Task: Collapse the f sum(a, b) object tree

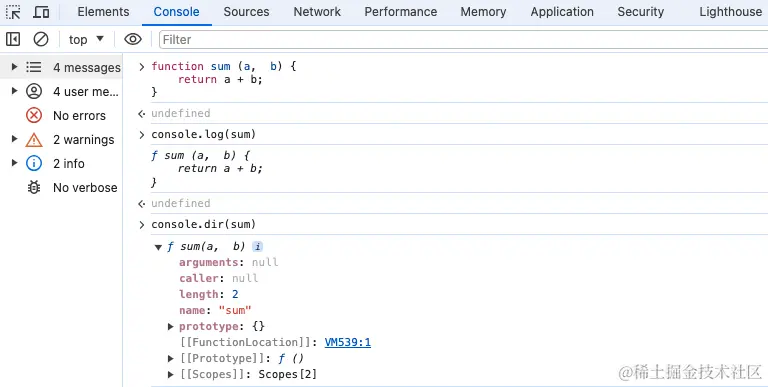Action: 158,247
